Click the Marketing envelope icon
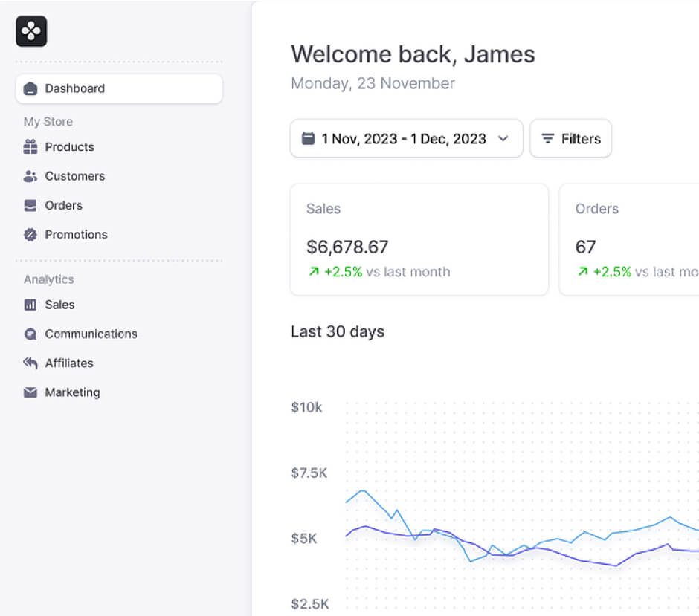Screen dimensions: 699x616 (x=30, y=392)
